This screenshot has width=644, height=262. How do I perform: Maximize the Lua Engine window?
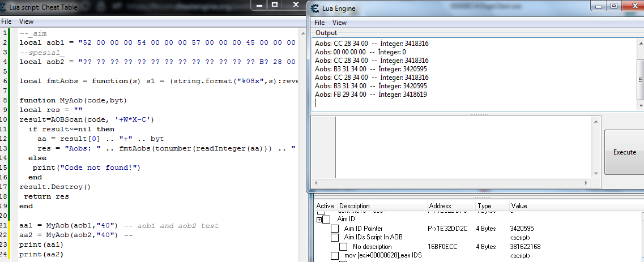point(614,6)
